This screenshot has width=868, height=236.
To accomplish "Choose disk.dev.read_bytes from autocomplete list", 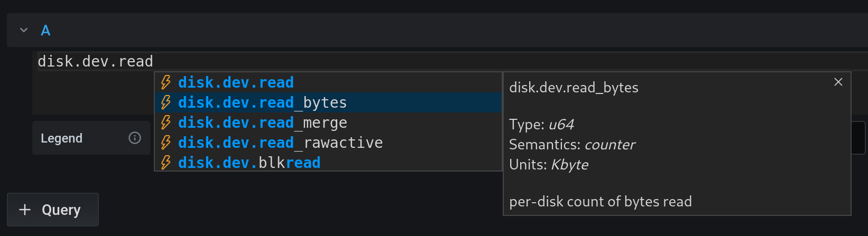I will click(x=262, y=102).
